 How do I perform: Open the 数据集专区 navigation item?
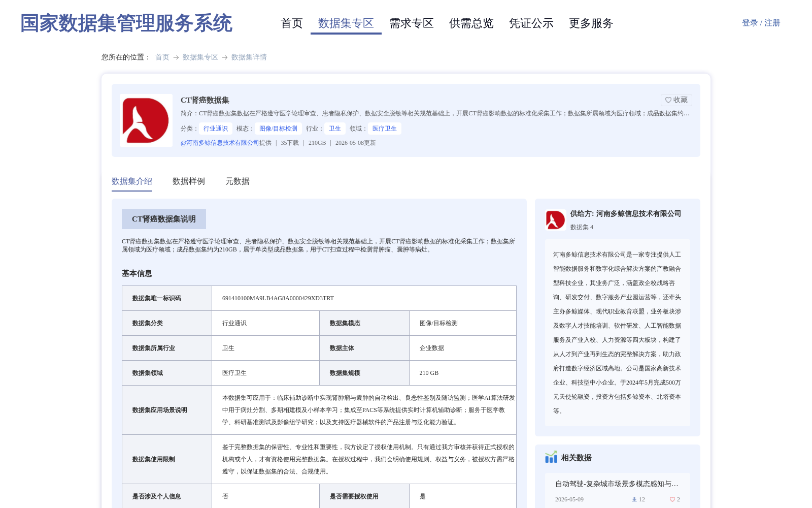click(x=346, y=23)
